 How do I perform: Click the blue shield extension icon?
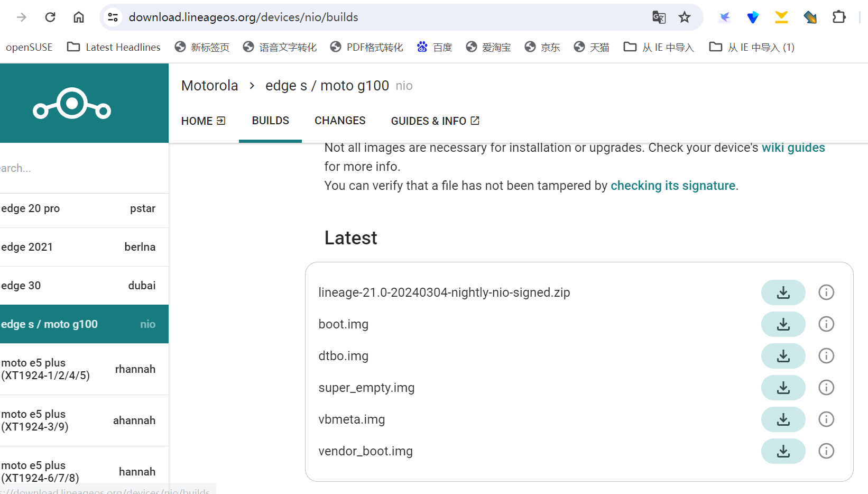(x=753, y=17)
